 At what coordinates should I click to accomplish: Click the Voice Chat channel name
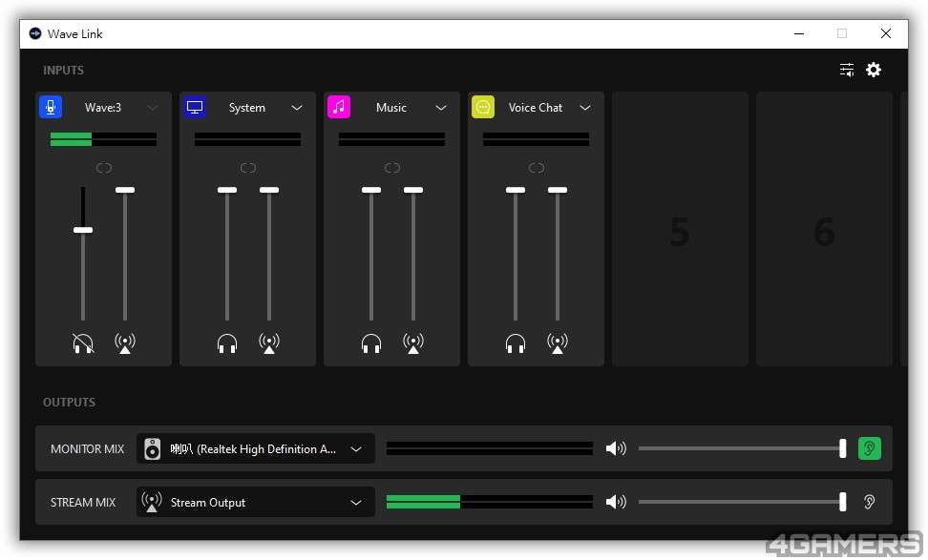pyautogui.click(x=536, y=108)
